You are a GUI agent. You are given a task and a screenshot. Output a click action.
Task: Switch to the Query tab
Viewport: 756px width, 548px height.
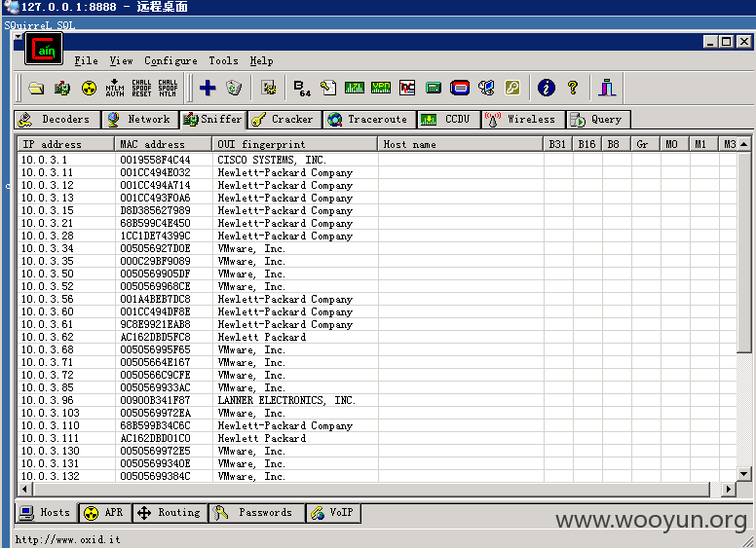pos(598,120)
